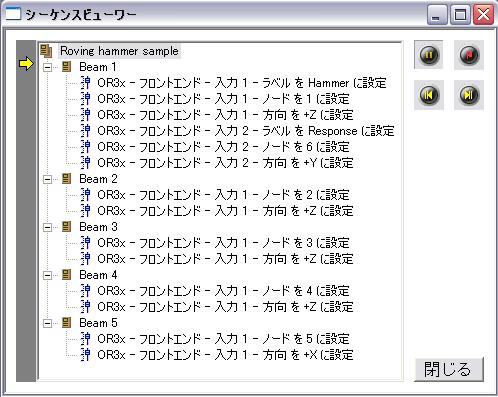
Task: Click the Beam 3 step icon
Action: pos(67,227)
